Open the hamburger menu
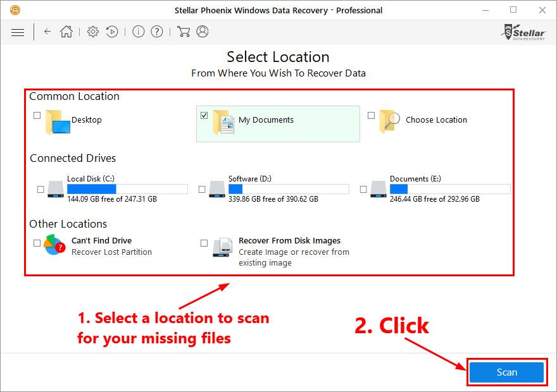Image resolution: width=557 pixels, height=392 pixels. [x=18, y=32]
